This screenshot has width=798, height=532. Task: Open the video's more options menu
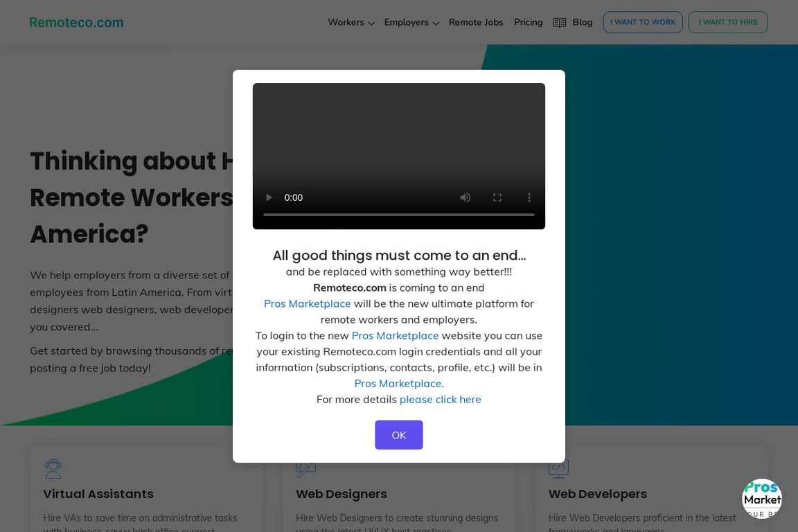click(529, 197)
